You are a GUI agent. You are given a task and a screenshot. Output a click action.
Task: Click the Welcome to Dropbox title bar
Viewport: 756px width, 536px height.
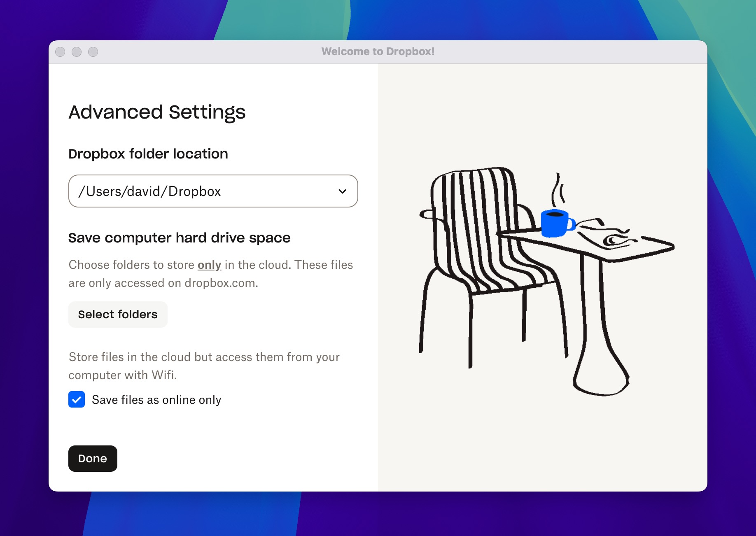pos(378,51)
